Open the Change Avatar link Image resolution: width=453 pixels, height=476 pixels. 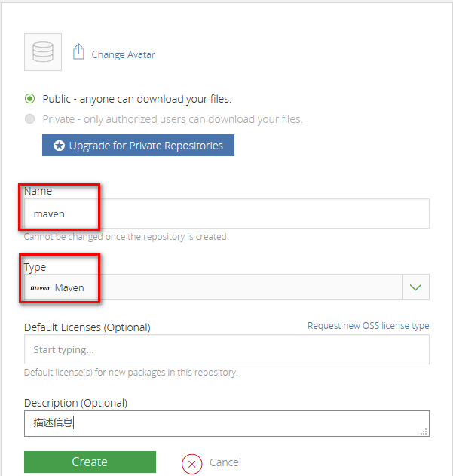click(123, 54)
